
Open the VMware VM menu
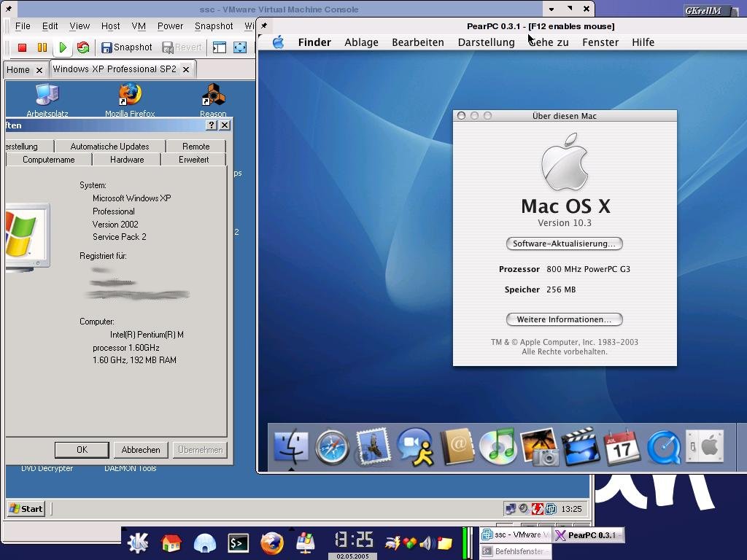tap(139, 26)
